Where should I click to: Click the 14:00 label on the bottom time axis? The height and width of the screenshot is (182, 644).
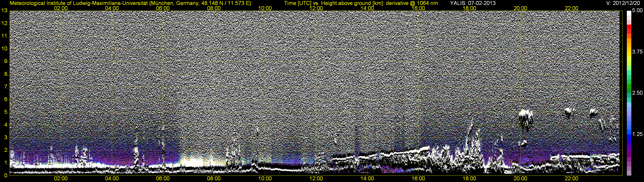(367, 179)
